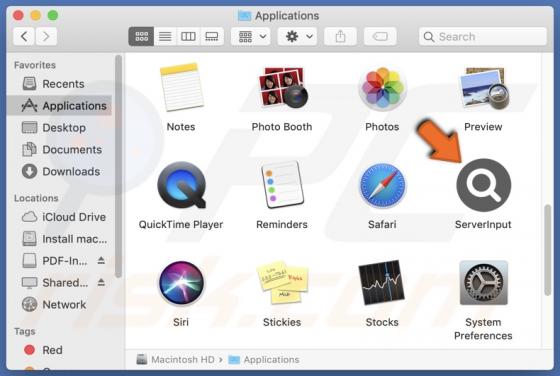Click the Locations section header

[36, 198]
